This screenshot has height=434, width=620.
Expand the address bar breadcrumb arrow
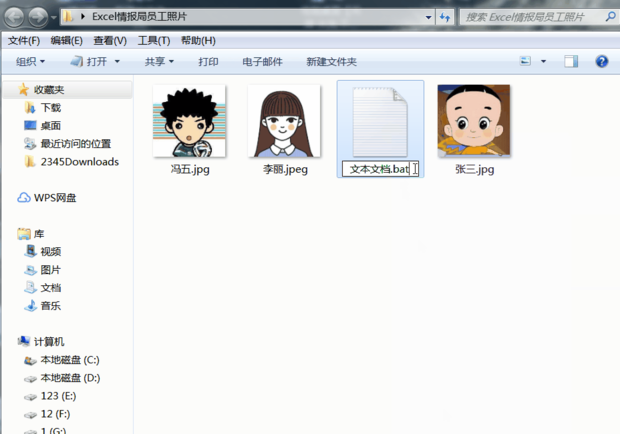[83, 17]
